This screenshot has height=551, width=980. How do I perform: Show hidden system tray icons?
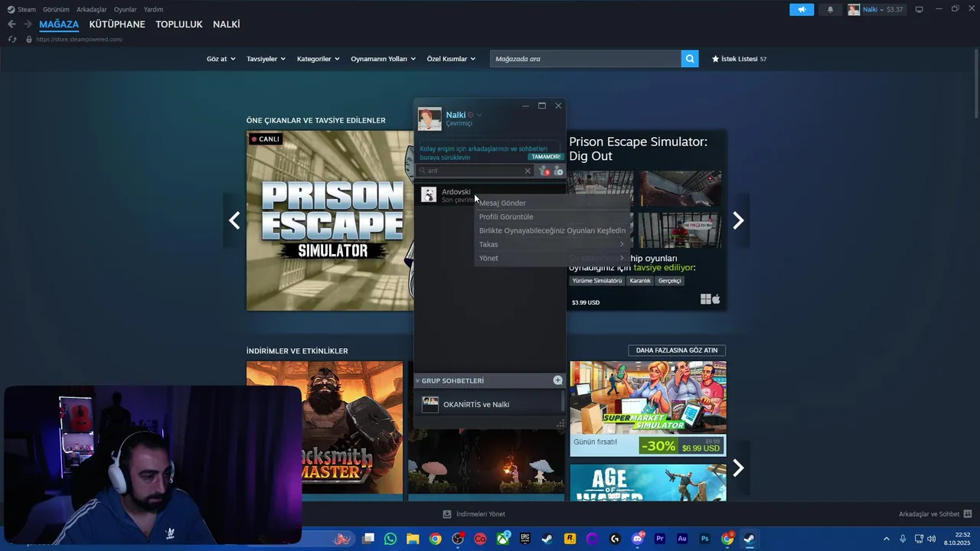tap(887, 539)
